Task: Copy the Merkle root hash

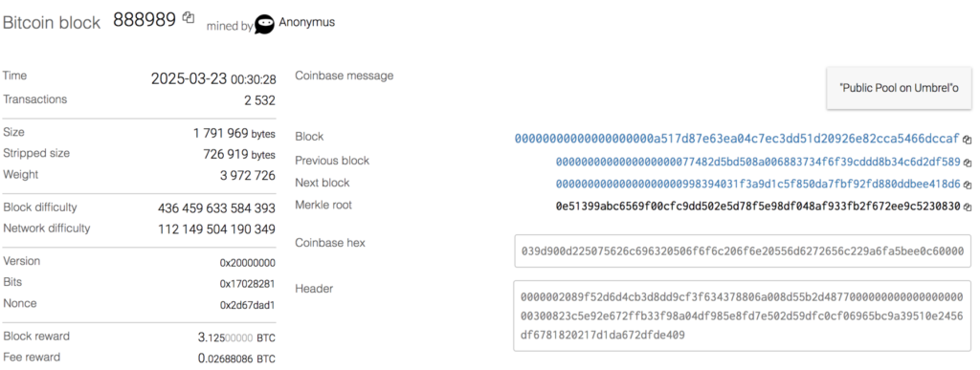Action: click(x=967, y=207)
